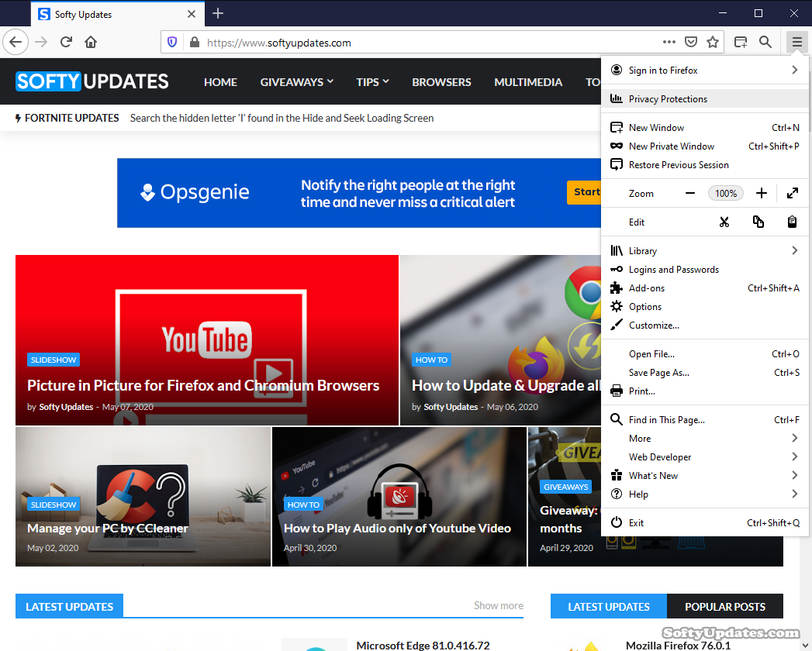The height and width of the screenshot is (651, 812).
Task: Go to the Firefox home page icon
Action: [91, 42]
